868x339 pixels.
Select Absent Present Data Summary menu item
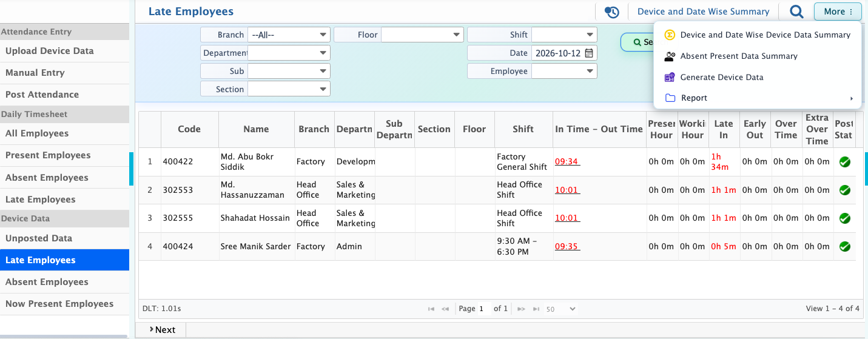(x=758, y=56)
